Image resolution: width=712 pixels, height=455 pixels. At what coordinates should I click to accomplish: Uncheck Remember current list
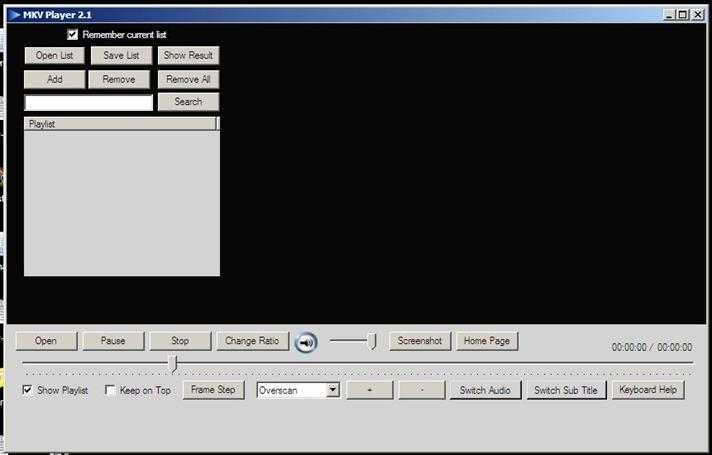[x=72, y=35]
